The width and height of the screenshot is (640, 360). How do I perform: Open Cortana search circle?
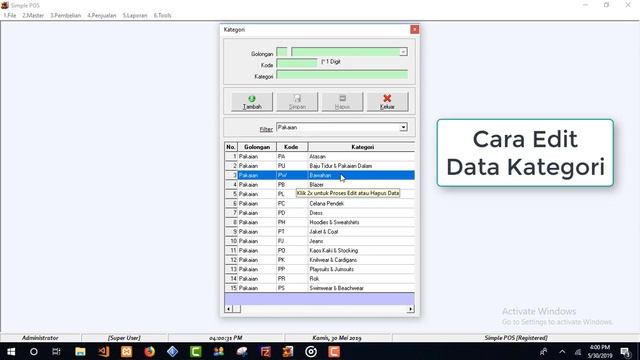(34, 351)
